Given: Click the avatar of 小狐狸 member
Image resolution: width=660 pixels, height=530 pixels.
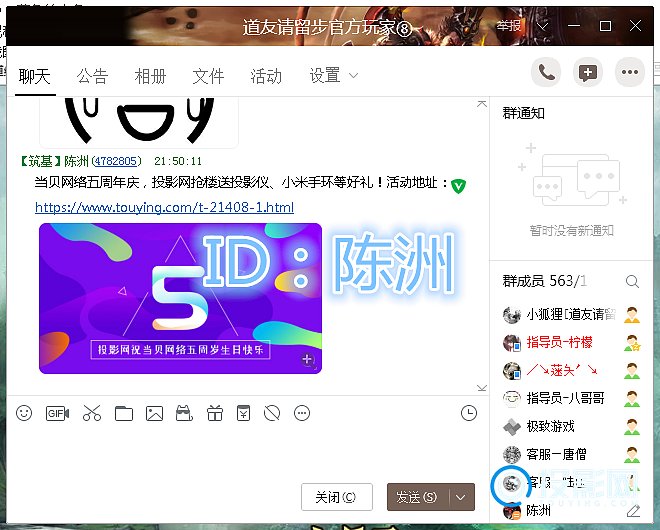Looking at the screenshot, I should pyautogui.click(x=512, y=314).
